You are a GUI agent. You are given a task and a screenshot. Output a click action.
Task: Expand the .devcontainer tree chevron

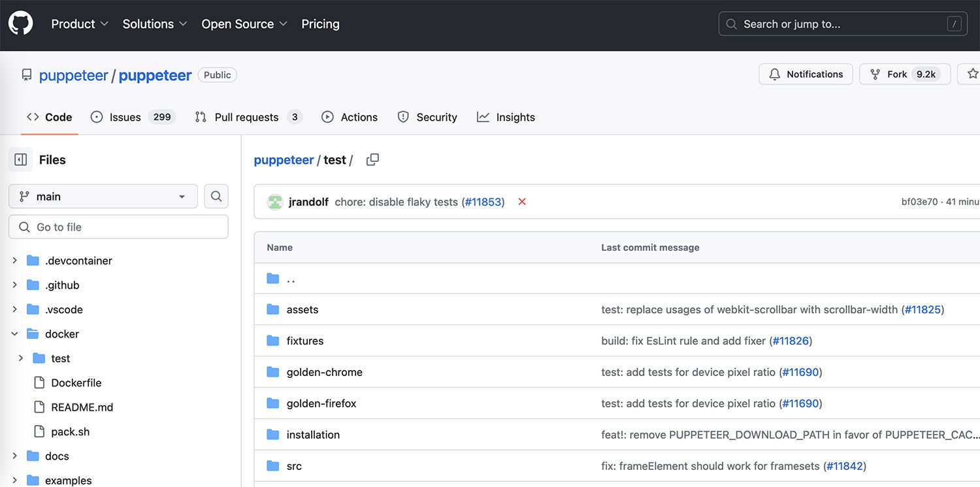(14, 260)
